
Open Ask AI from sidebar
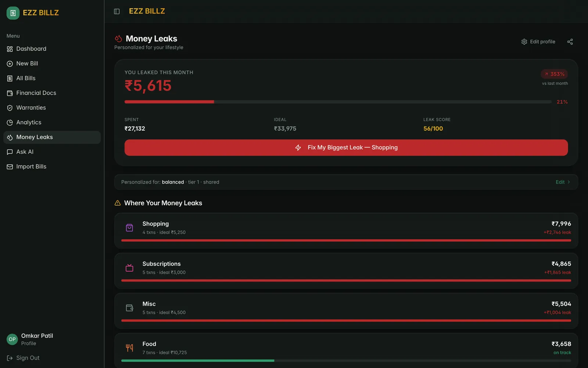pos(52,152)
